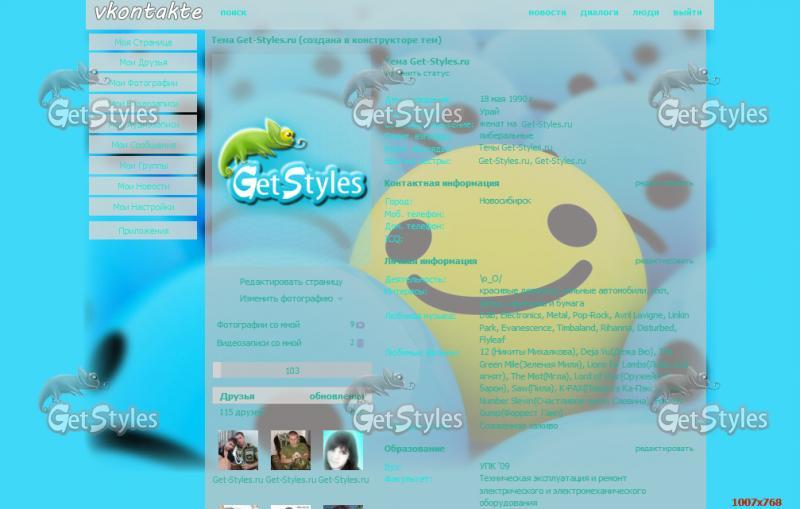
Task: Open friend photo of man in camouflage
Action: [x=291, y=450]
